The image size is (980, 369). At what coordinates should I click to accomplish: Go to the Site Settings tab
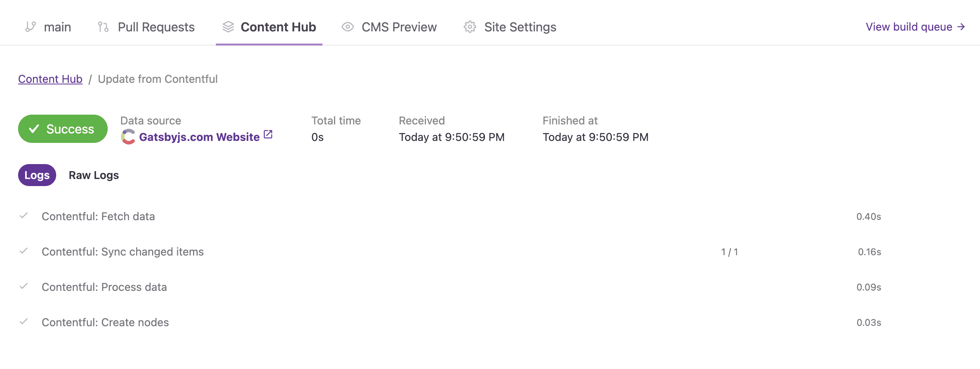coord(520,27)
